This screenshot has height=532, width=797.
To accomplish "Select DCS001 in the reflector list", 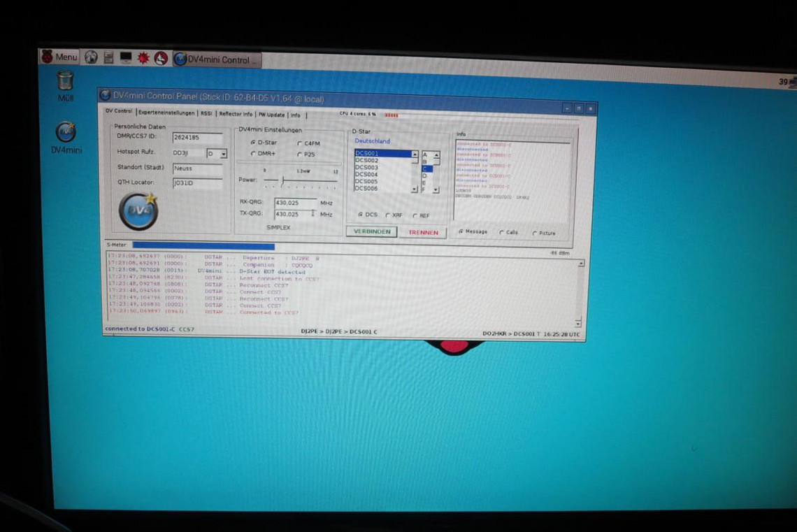I will tap(382, 153).
